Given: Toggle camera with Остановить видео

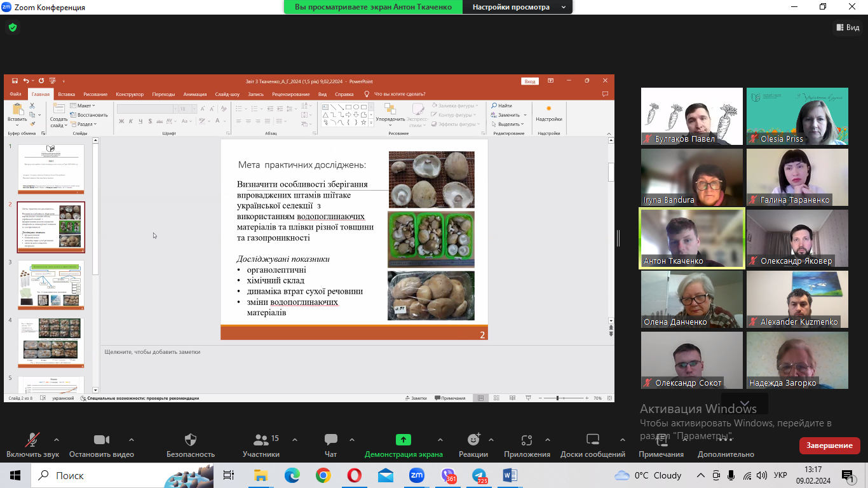Looking at the screenshot, I should 102,440.
